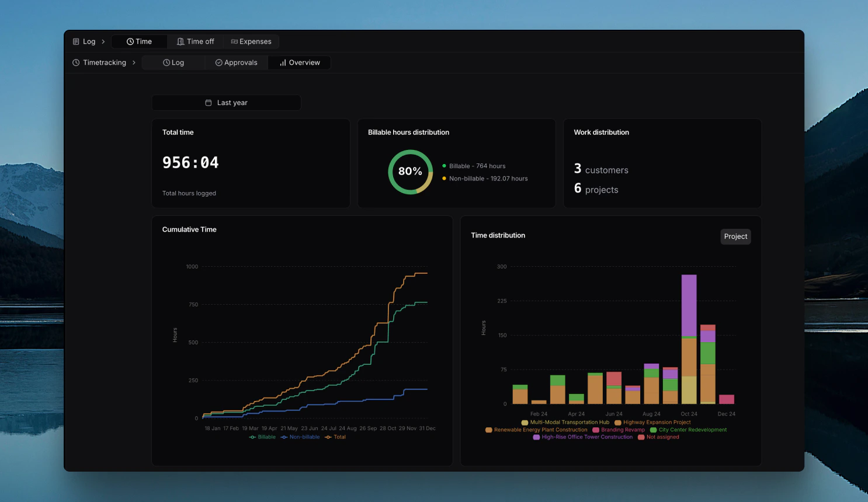Click the calendar icon in Last year
This screenshot has width=868, height=502.
coord(209,103)
